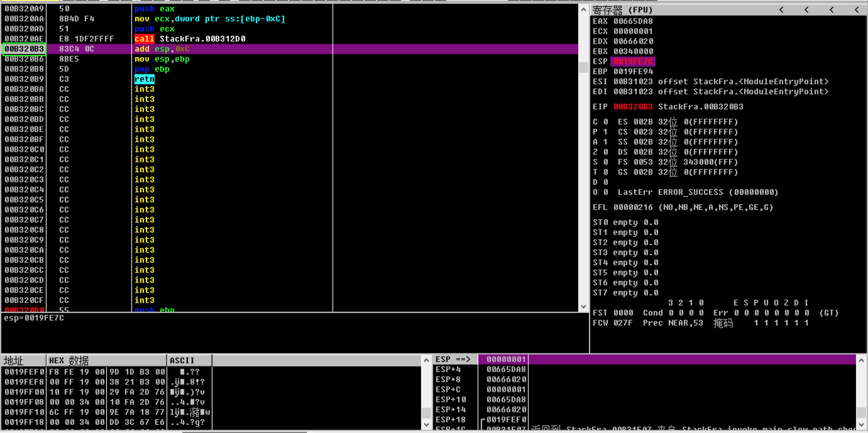The image size is (868, 433).
Task: Click the S sign flag value
Action: point(606,162)
